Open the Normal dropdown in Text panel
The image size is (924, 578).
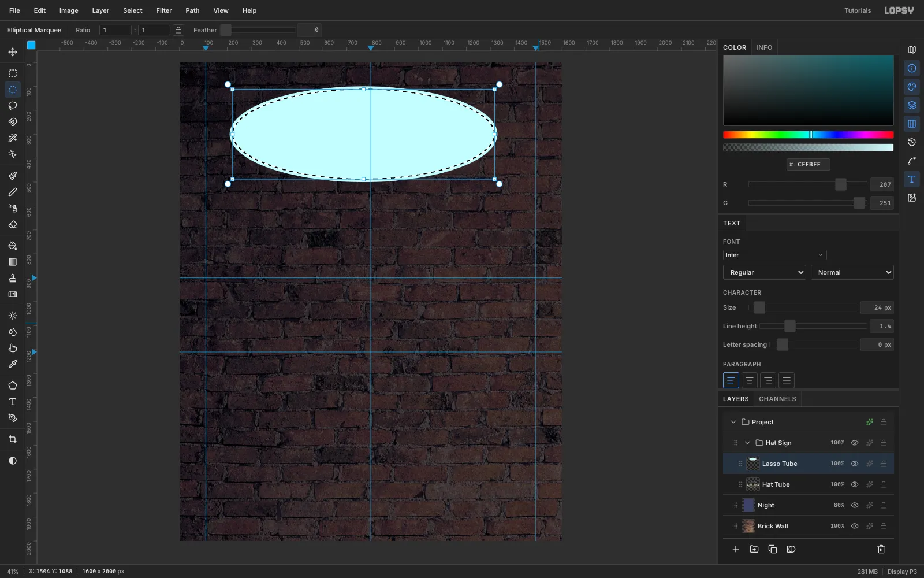[852, 272]
